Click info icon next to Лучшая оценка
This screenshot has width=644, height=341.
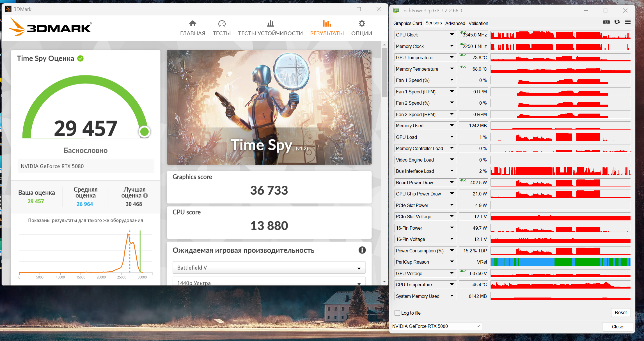pyautogui.click(x=145, y=196)
